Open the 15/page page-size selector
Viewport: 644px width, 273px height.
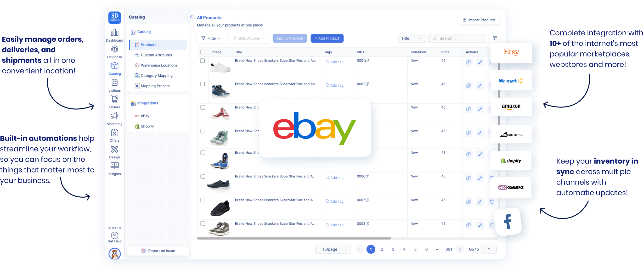[333, 249]
